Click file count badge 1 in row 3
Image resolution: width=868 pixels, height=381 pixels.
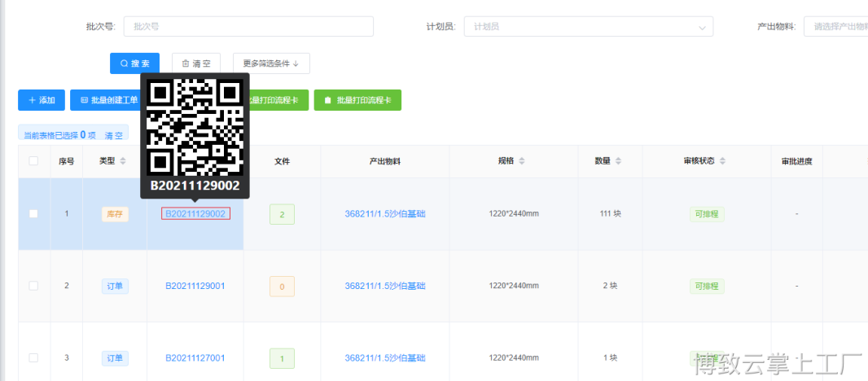(x=283, y=358)
